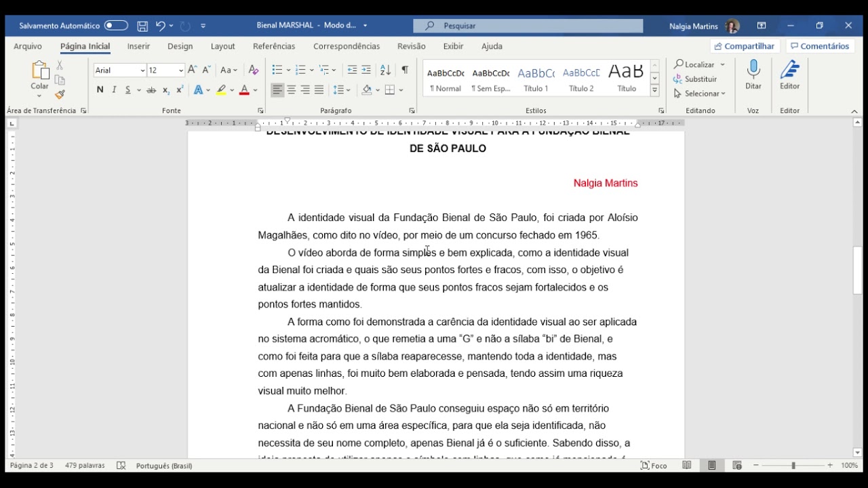The image size is (868, 488).
Task: Click the Format Painter brush icon
Action: [x=60, y=95]
